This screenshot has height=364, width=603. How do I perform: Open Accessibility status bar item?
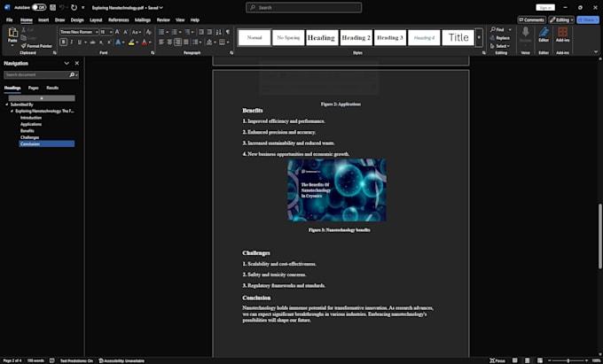click(121, 361)
